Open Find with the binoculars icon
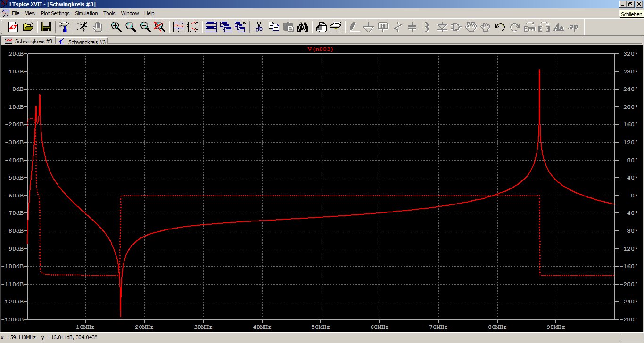Image resolution: width=644 pixels, height=343 pixels. (303, 27)
